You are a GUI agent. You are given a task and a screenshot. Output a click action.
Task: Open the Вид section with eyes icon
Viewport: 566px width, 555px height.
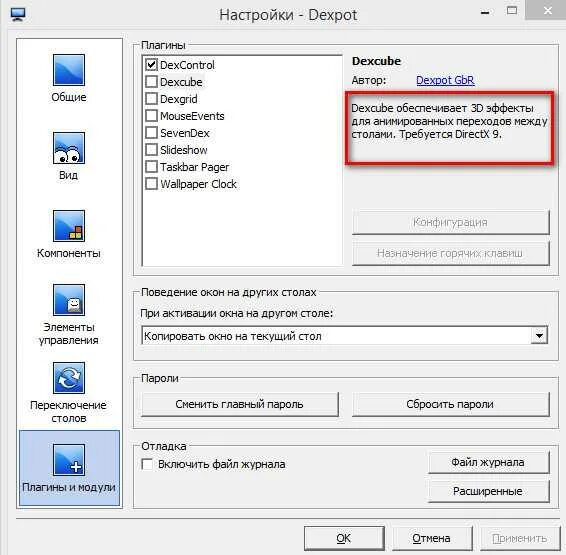[x=69, y=148]
